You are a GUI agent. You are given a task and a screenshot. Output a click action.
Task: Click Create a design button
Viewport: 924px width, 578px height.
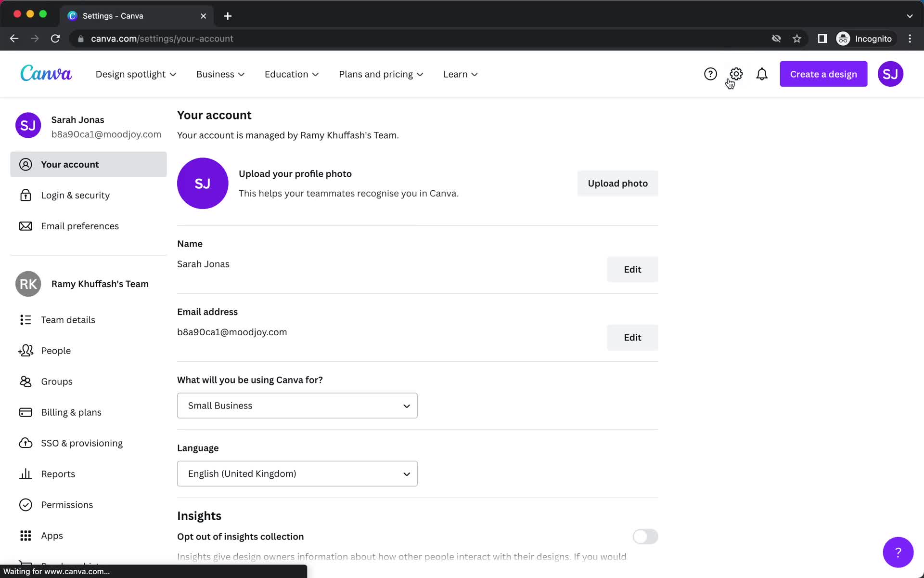(x=823, y=74)
